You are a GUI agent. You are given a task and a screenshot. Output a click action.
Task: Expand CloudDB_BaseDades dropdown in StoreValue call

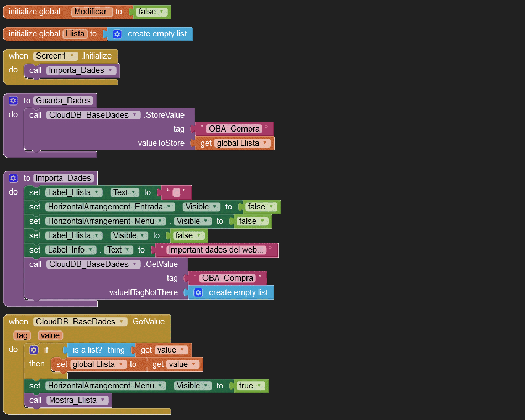[x=135, y=115]
